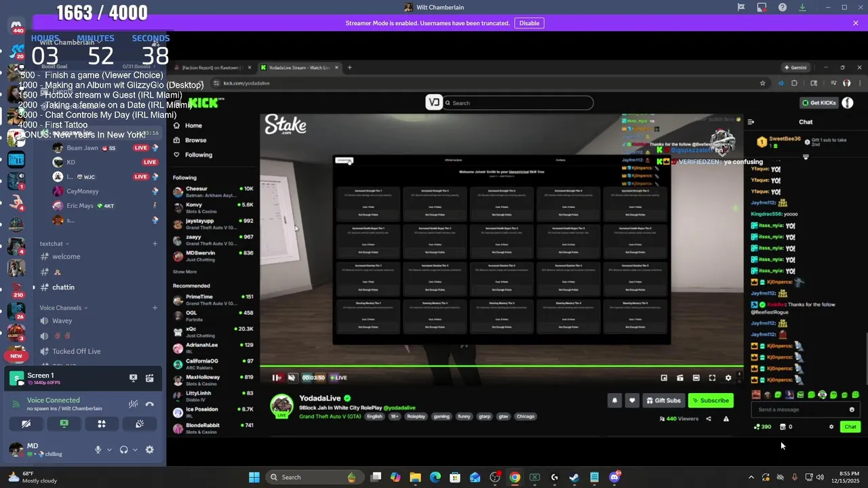The height and width of the screenshot is (488, 868).
Task: Enter fullscreen on Kick player
Action: (712, 378)
